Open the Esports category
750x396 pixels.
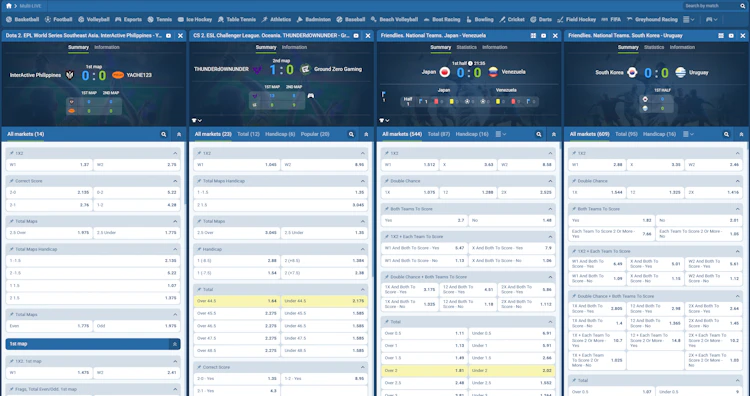[x=128, y=20]
